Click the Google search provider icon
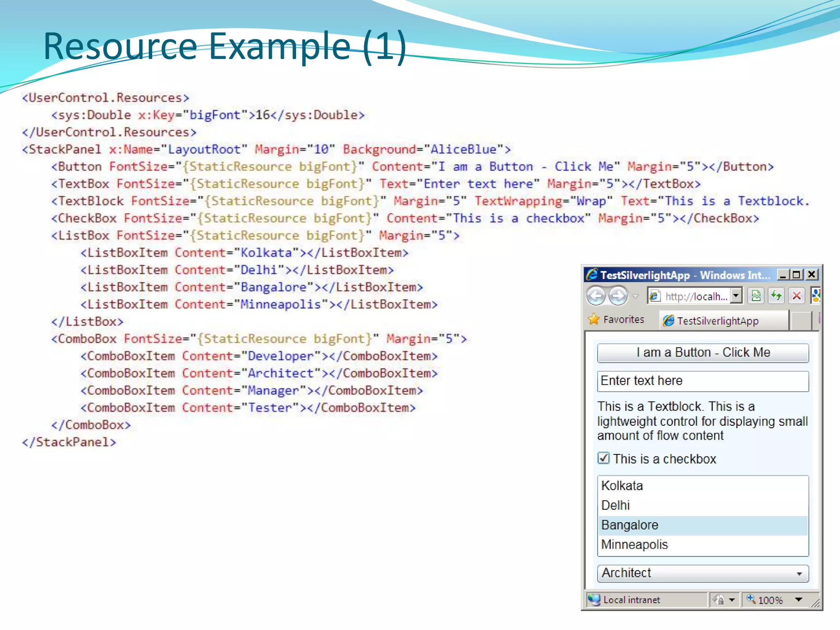The image size is (840, 630). point(815,296)
